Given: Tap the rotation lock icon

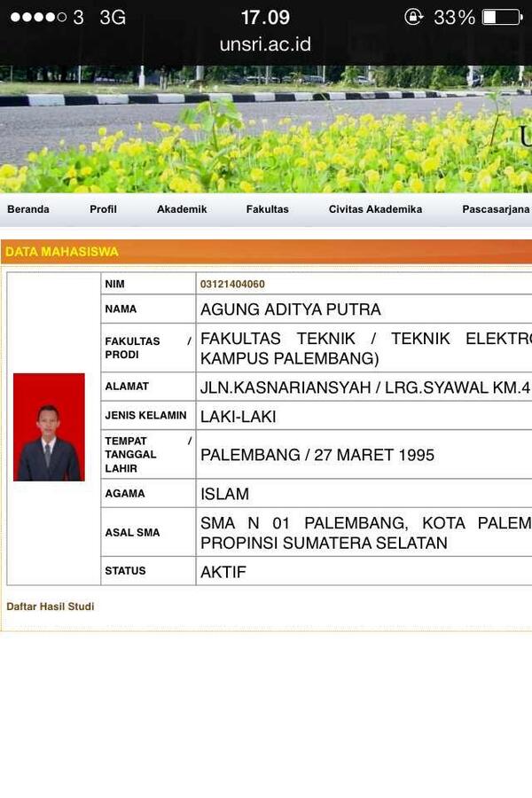Looking at the screenshot, I should (x=414, y=17).
